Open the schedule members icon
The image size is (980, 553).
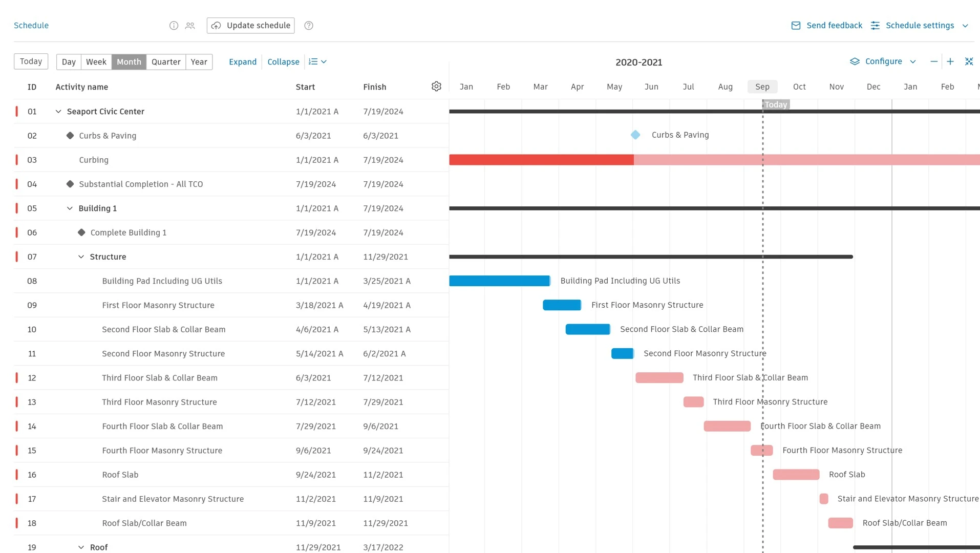coord(190,26)
